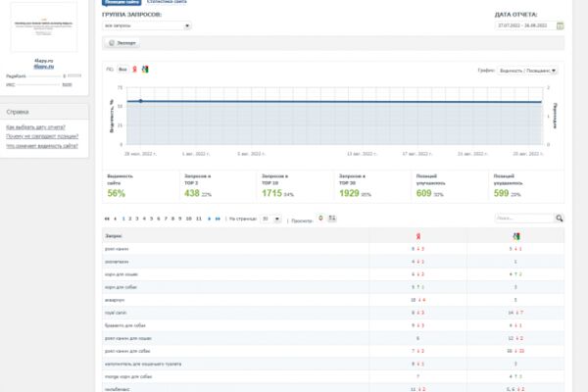Click the Yandex column header icon
This screenshot has width=588, height=392.
click(418, 236)
